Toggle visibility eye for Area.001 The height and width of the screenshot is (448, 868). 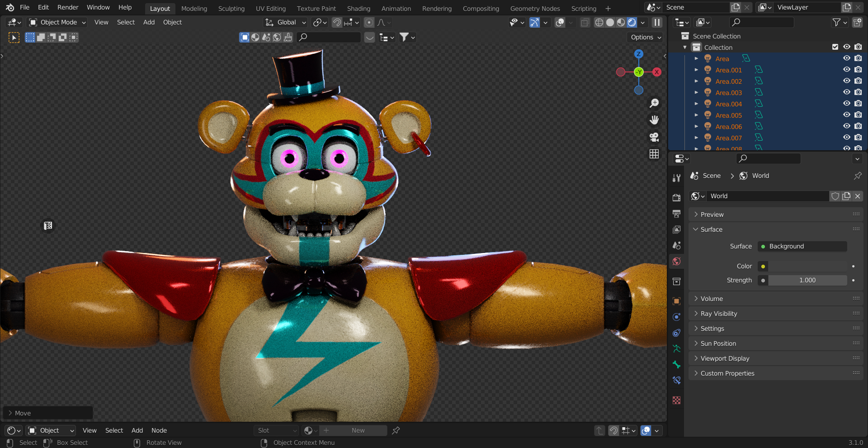pyautogui.click(x=847, y=70)
